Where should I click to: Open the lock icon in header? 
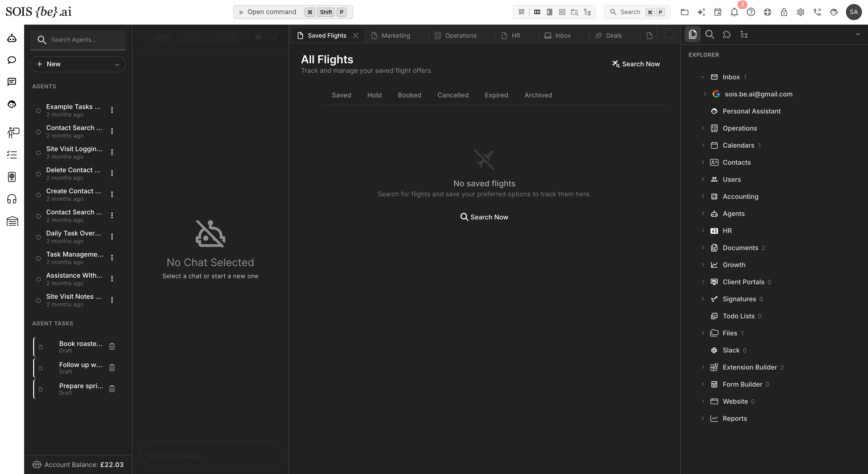784,12
